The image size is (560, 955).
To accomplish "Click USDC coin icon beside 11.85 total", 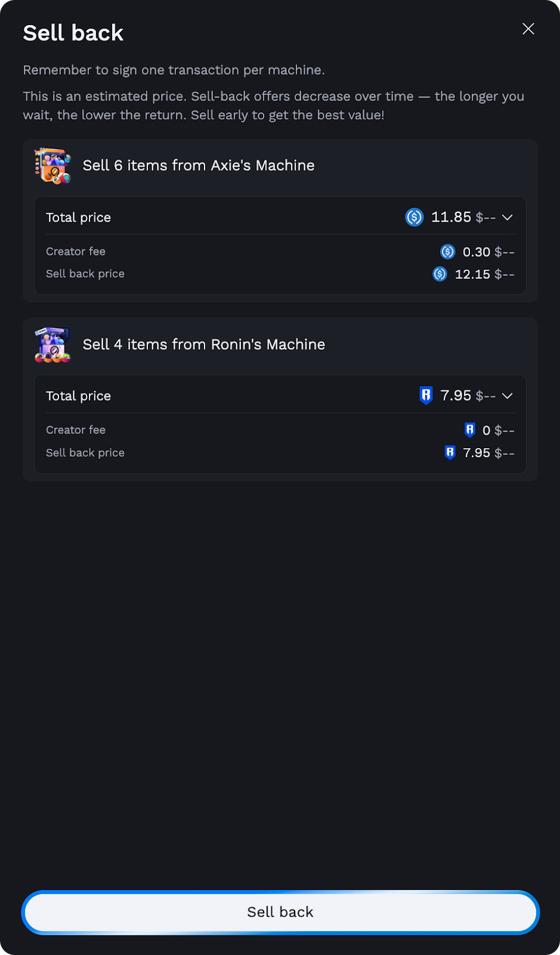I will click(414, 217).
